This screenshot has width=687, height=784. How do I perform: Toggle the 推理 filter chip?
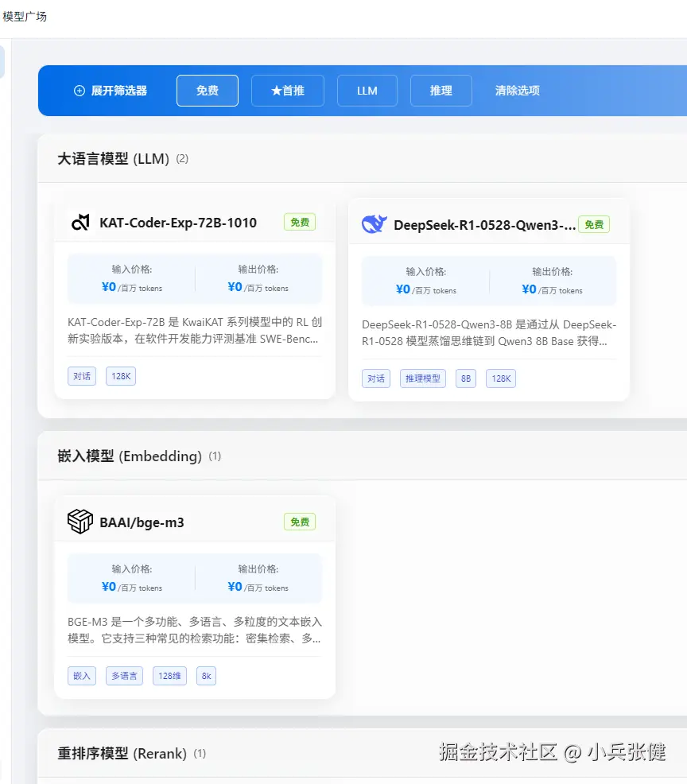(441, 91)
